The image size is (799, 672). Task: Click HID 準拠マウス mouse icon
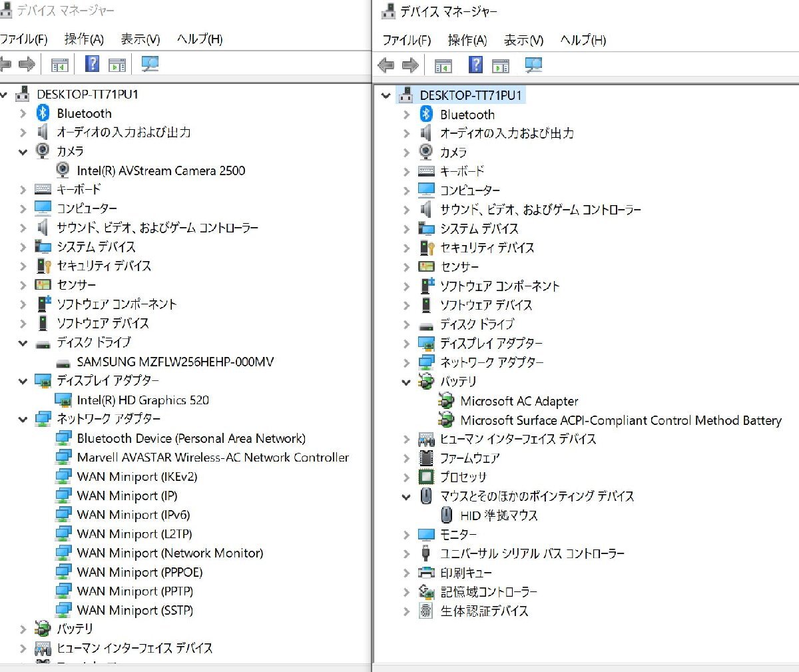(446, 515)
